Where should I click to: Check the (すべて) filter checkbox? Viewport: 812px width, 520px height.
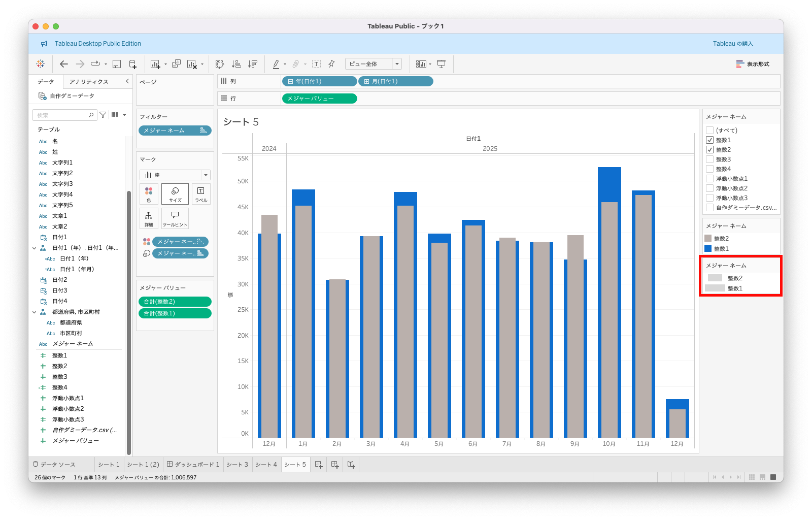point(709,131)
